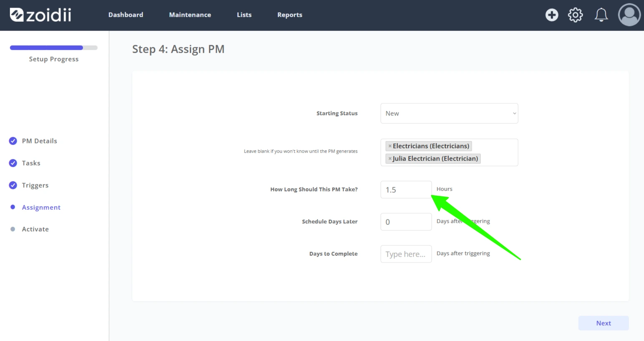The image size is (644, 341).
Task: Click the zoidii logo
Action: [40, 15]
